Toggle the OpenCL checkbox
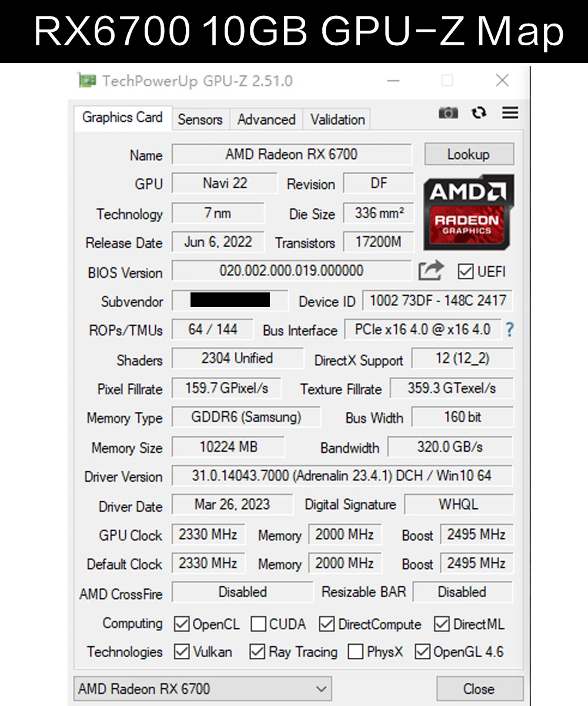Viewport: 588px width, 706px height. pos(182,624)
